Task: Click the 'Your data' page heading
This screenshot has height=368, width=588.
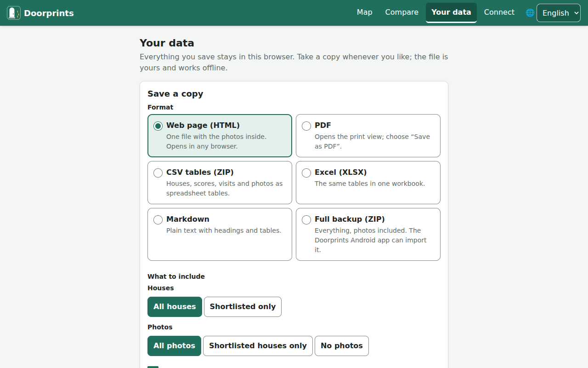Action: 167,43
